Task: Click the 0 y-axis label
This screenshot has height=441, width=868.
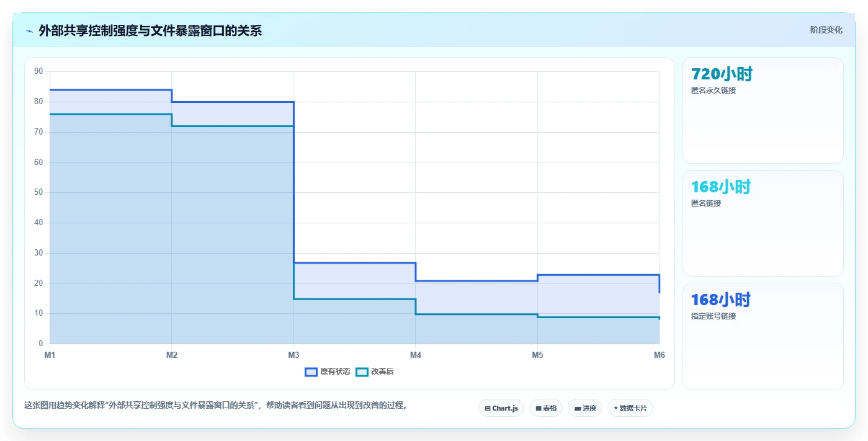Action: 40,344
